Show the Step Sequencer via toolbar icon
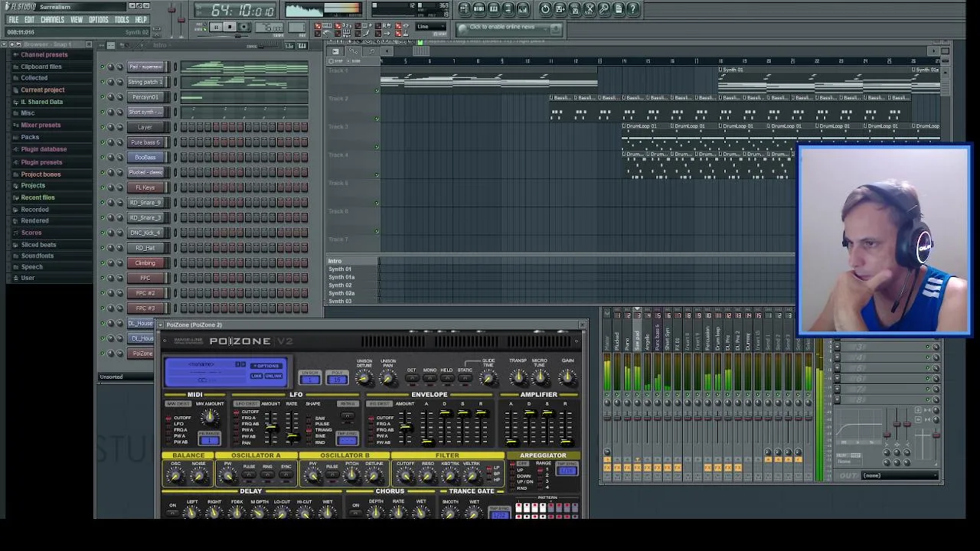The image size is (980, 551). (x=479, y=9)
